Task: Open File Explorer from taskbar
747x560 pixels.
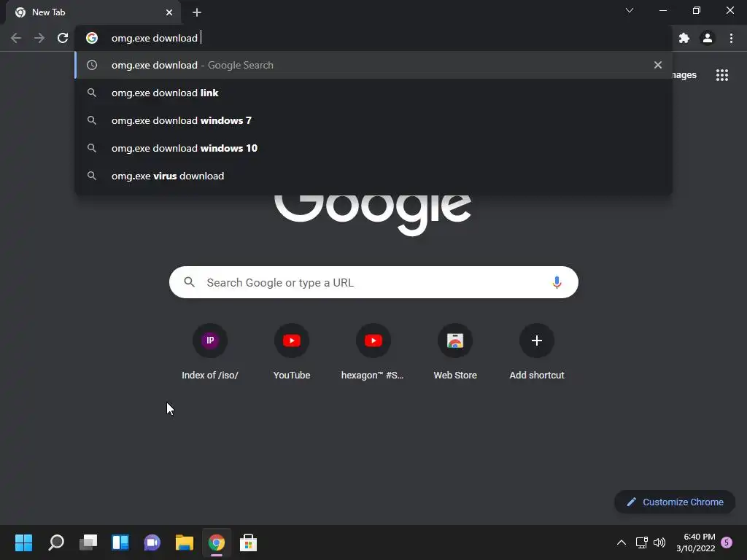Action: 185,542
